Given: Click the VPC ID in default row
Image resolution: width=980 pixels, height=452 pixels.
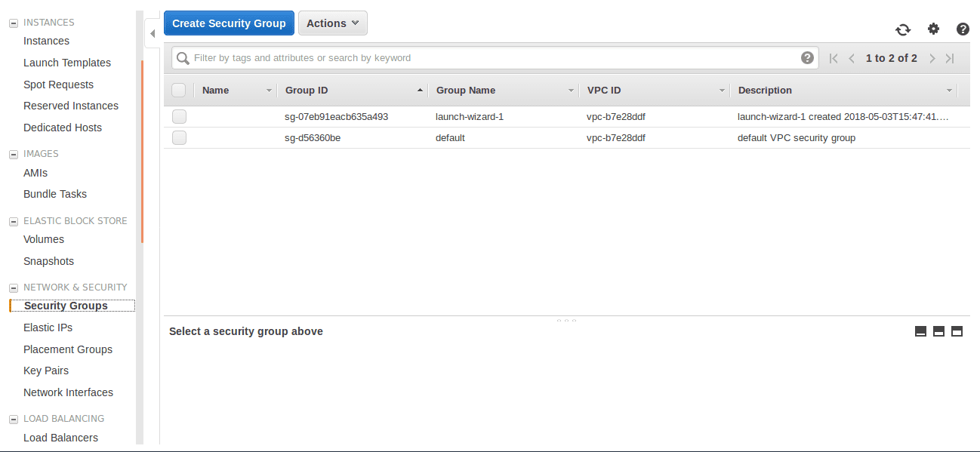Looking at the screenshot, I should 616,138.
